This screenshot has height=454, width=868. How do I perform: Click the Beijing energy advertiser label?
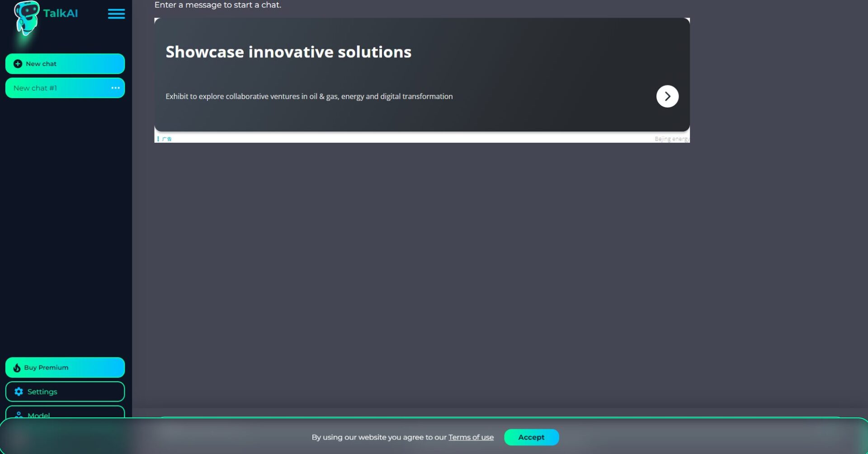coord(671,139)
